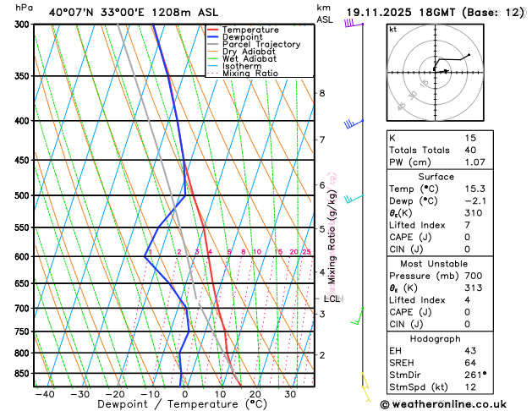Click the yellow wind barb near 850 hPa

pyautogui.click(x=365, y=383)
